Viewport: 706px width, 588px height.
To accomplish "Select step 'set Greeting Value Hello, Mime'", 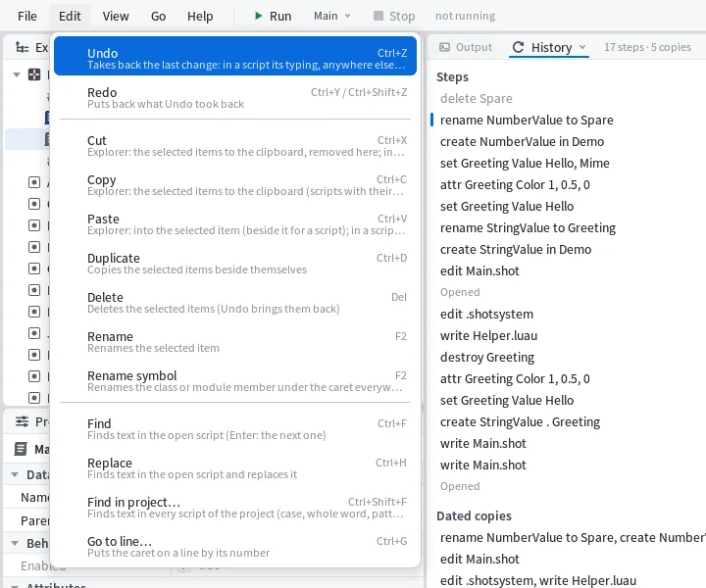I will [x=525, y=164].
